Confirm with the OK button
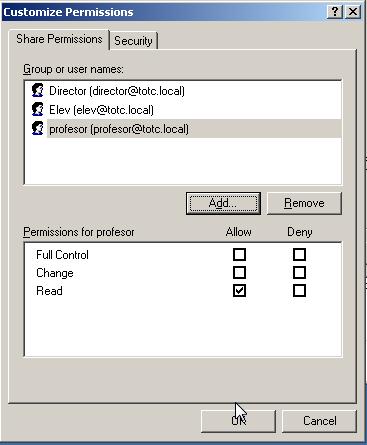This screenshot has width=367, height=445. pyautogui.click(x=238, y=421)
